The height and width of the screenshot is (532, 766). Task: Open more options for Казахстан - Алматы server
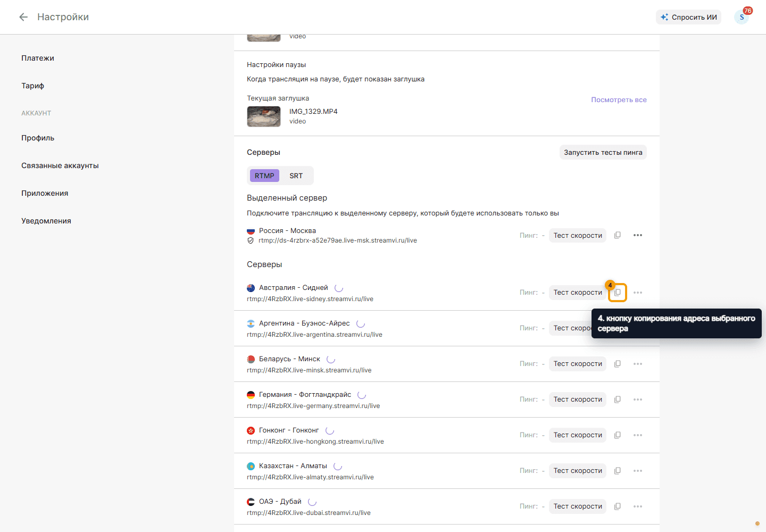(x=638, y=471)
